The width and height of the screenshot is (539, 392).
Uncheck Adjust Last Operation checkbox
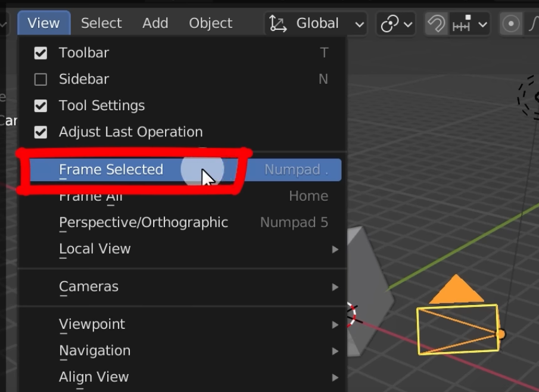coord(40,132)
